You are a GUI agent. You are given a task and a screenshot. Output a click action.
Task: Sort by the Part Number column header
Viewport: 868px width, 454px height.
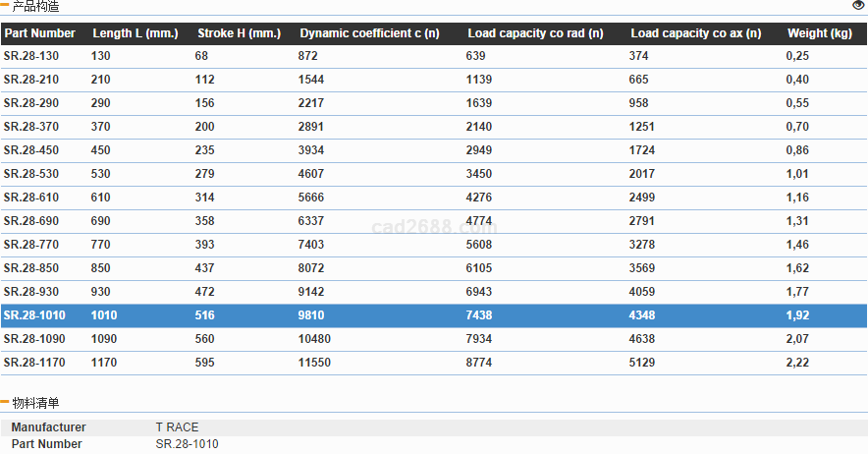pos(39,33)
